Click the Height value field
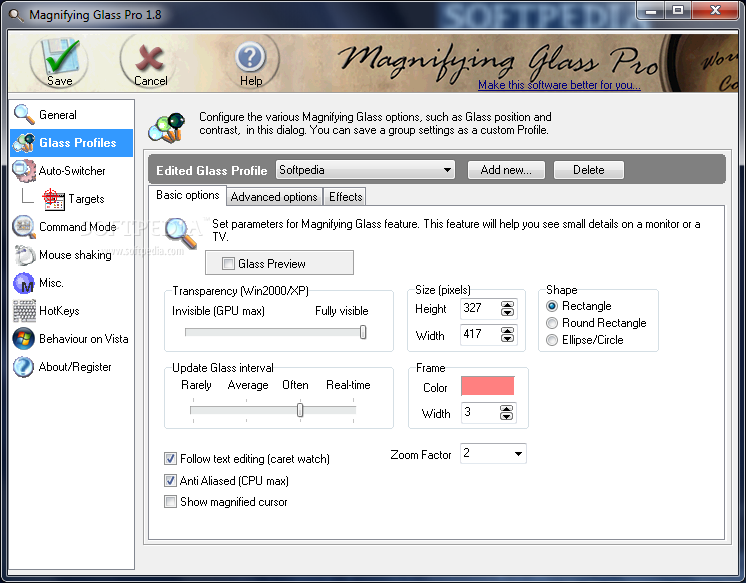Viewport: 746px width, 583px height. pyautogui.click(x=481, y=308)
